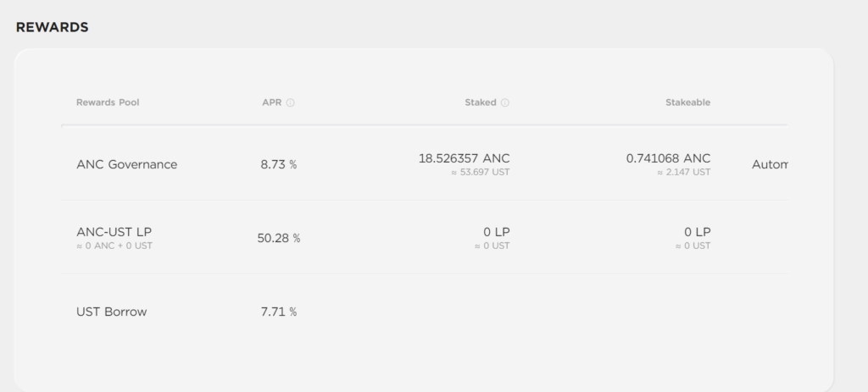Select the ANC Governance pool row
The width and height of the screenshot is (868, 392).
pyautogui.click(x=126, y=164)
